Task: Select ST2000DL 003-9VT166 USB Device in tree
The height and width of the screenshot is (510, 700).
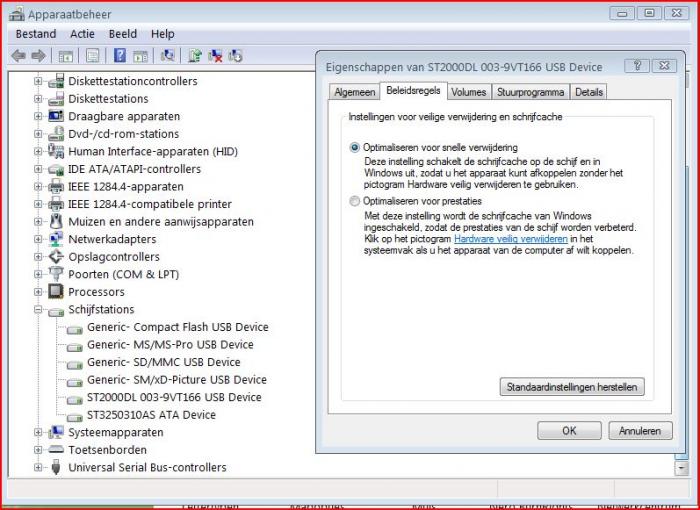Action: click(x=174, y=397)
